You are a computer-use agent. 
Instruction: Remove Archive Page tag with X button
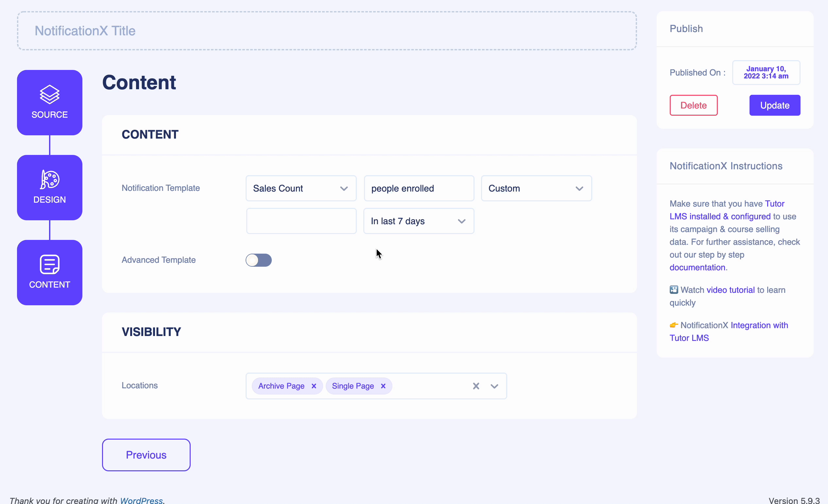point(314,386)
